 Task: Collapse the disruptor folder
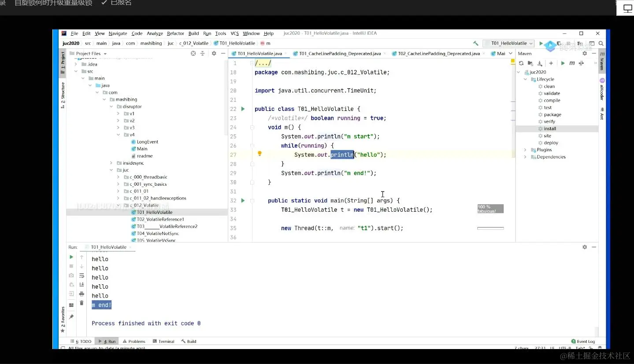coord(111,107)
